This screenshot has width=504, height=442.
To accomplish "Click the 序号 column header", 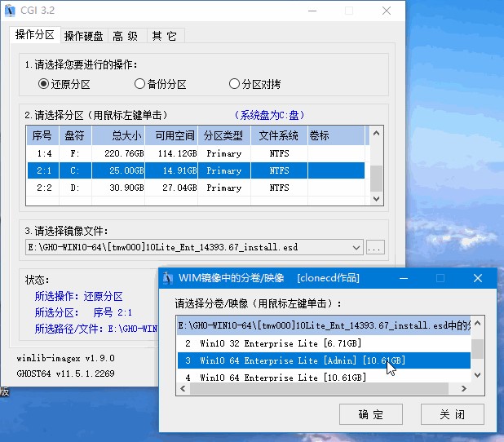I will point(42,135).
